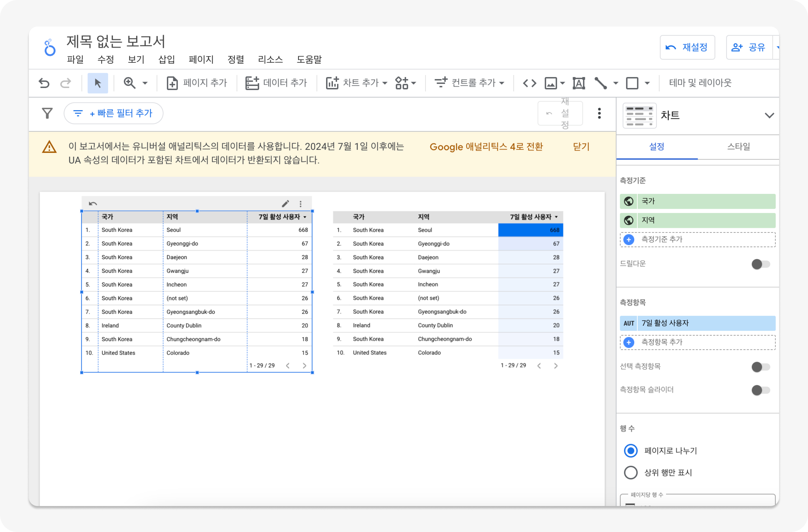Screen dimensions: 808x532
Task: Toggle the 드릴다운 switch
Action: point(760,264)
